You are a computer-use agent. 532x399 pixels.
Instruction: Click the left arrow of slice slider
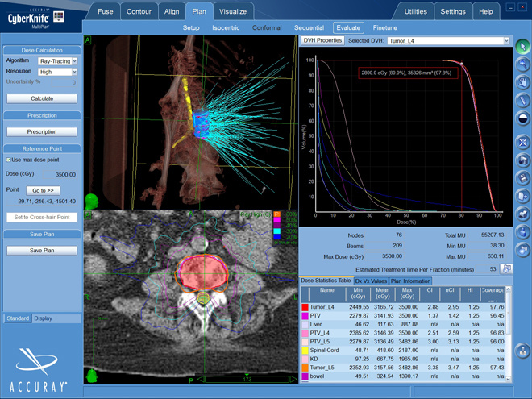[x=201, y=379]
